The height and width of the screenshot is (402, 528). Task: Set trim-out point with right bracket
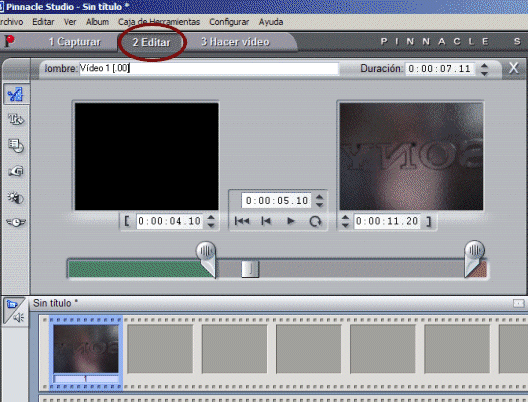point(428,221)
